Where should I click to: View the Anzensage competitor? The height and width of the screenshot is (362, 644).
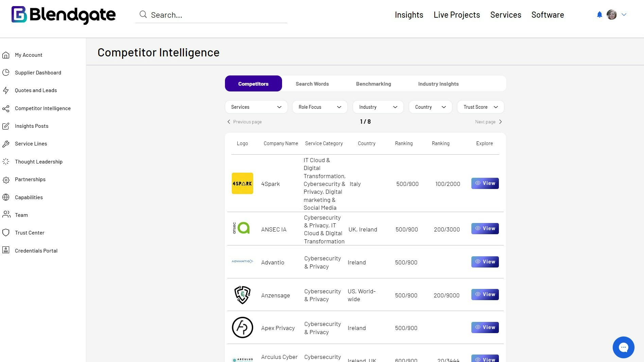(485, 294)
